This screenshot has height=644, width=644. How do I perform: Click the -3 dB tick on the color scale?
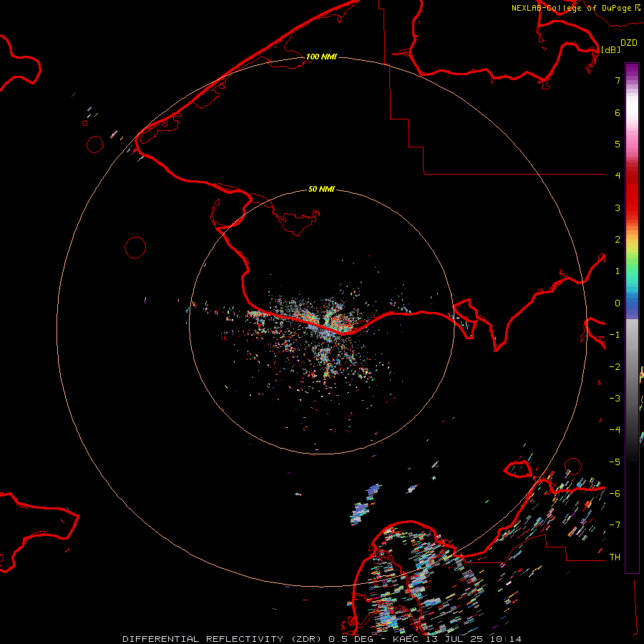(615, 399)
